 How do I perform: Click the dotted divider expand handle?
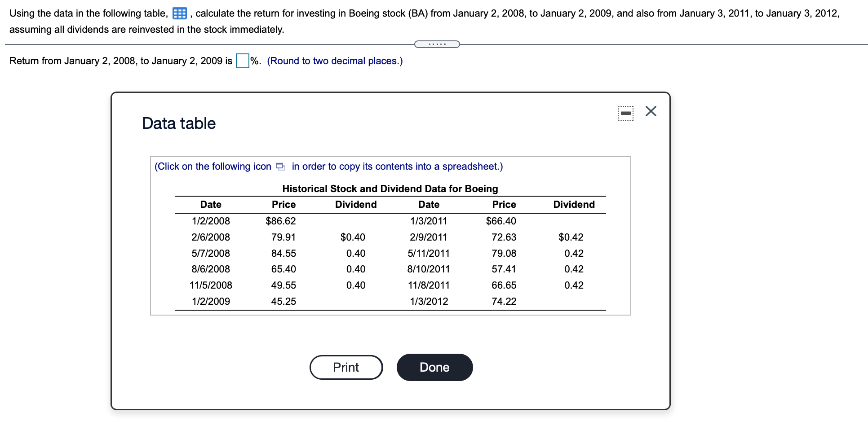[437, 44]
